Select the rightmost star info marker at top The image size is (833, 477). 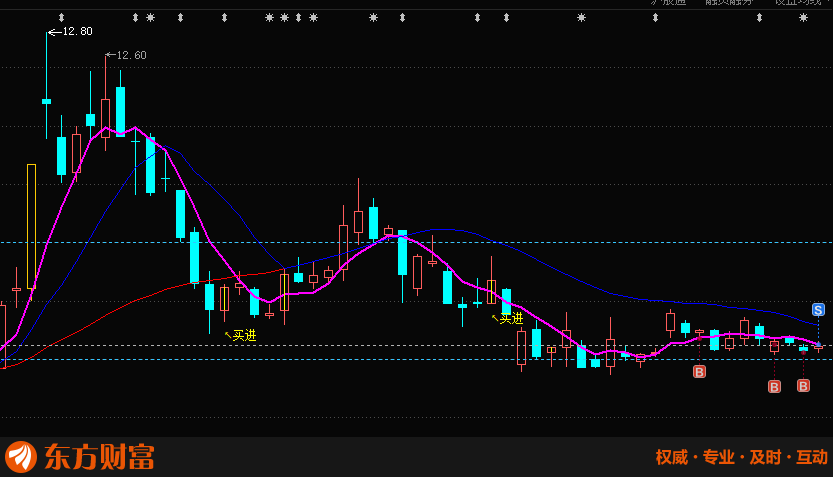coord(803,18)
